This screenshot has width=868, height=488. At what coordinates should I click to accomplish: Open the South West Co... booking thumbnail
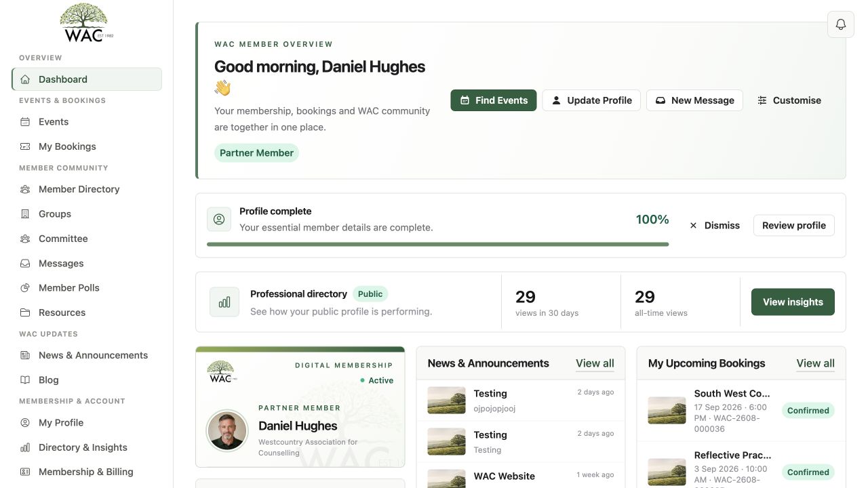tap(667, 410)
